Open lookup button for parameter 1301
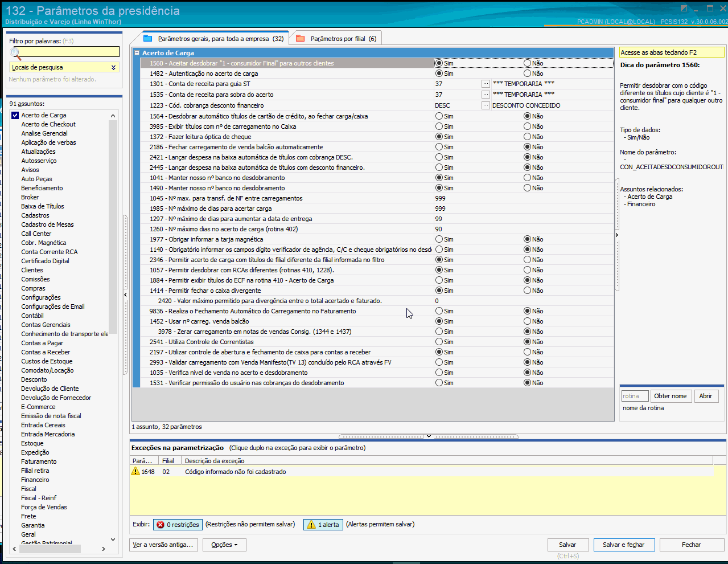This screenshot has width=728, height=564. (x=486, y=84)
